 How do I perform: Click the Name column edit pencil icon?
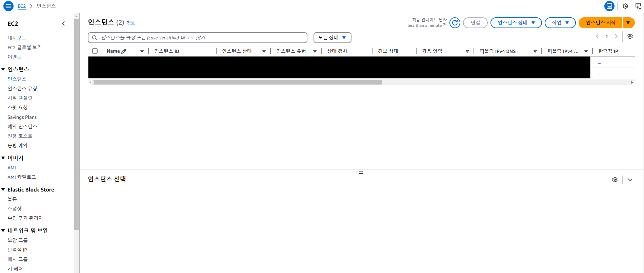[x=124, y=51]
